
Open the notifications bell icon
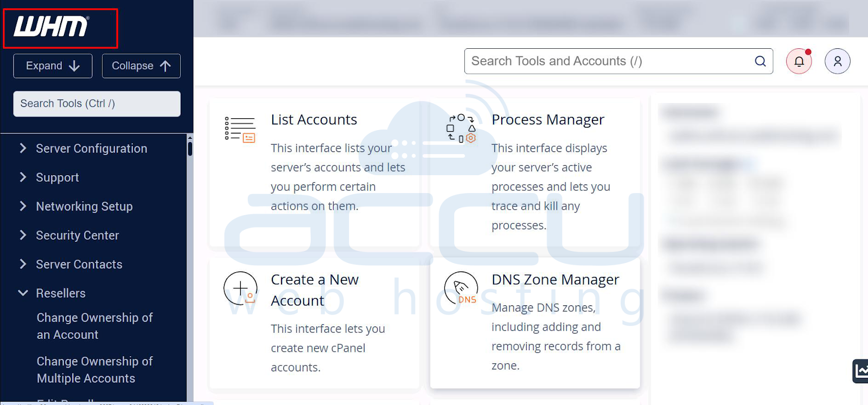(799, 61)
